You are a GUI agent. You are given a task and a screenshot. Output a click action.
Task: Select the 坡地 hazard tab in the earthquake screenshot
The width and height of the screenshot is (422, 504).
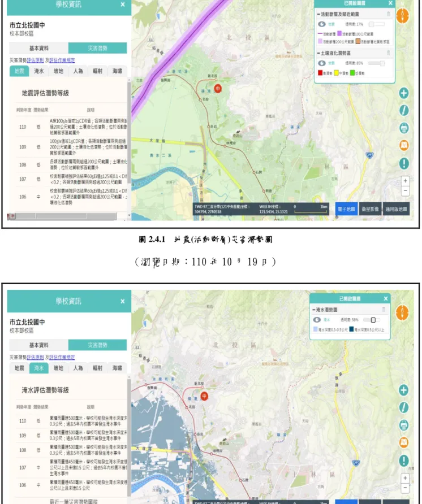coord(58,71)
